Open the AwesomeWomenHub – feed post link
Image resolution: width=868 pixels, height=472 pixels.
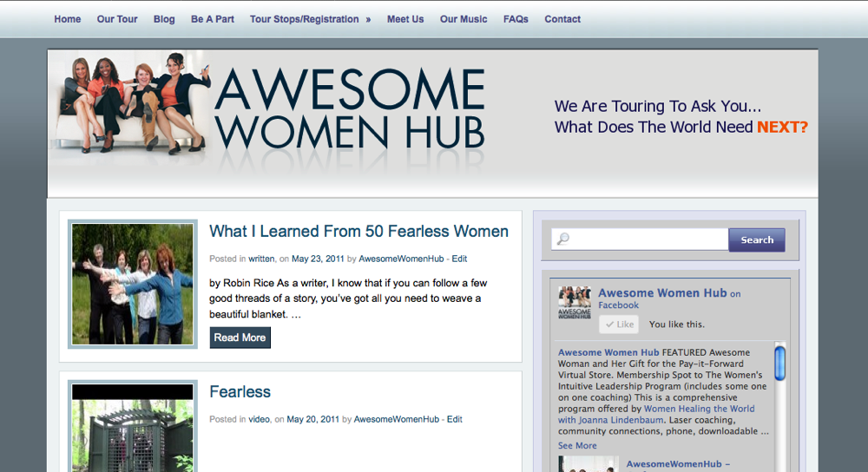tap(678, 463)
